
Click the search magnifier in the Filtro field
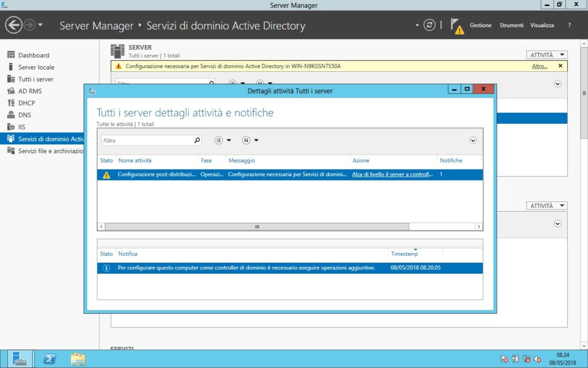pos(197,140)
